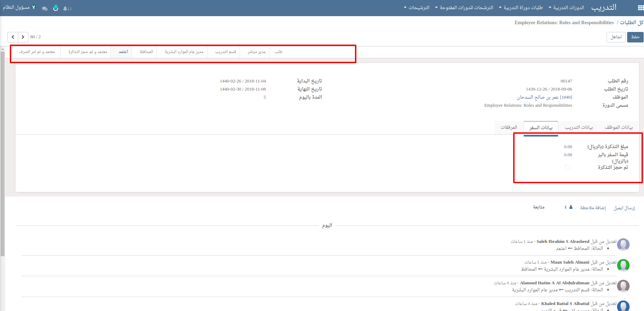Screen dimensions: 644x311
Task: Open the apps grid menu icon
Action: click(x=640, y=8)
